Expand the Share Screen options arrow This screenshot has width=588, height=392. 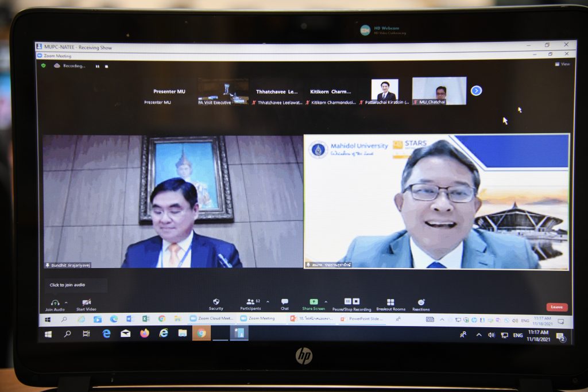click(x=326, y=302)
